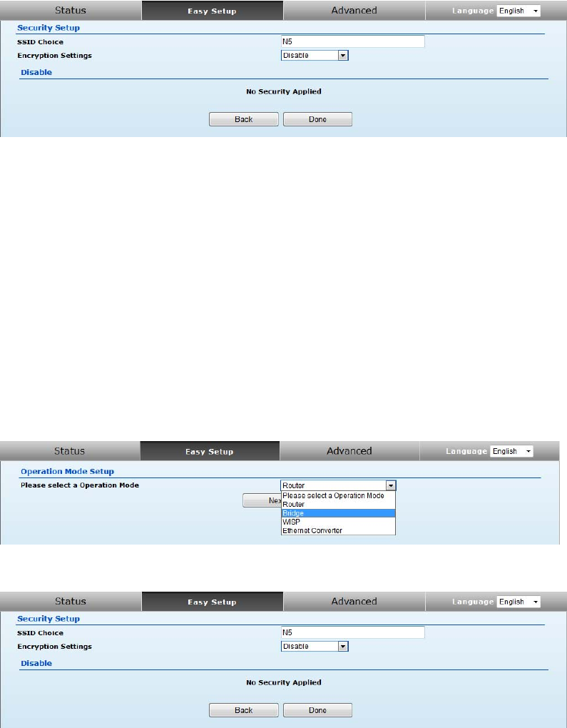Focus SSID Choice field in lowest Security Setup panel
The image size is (567, 728).
tap(352, 632)
